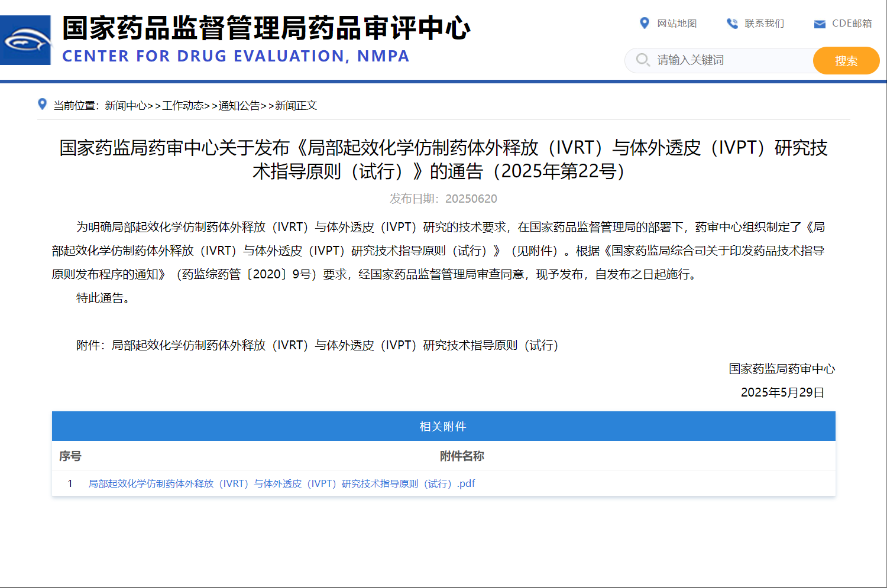Go to 工作动态 in the breadcrumb
Screen dimensions: 887x588
(x=183, y=105)
